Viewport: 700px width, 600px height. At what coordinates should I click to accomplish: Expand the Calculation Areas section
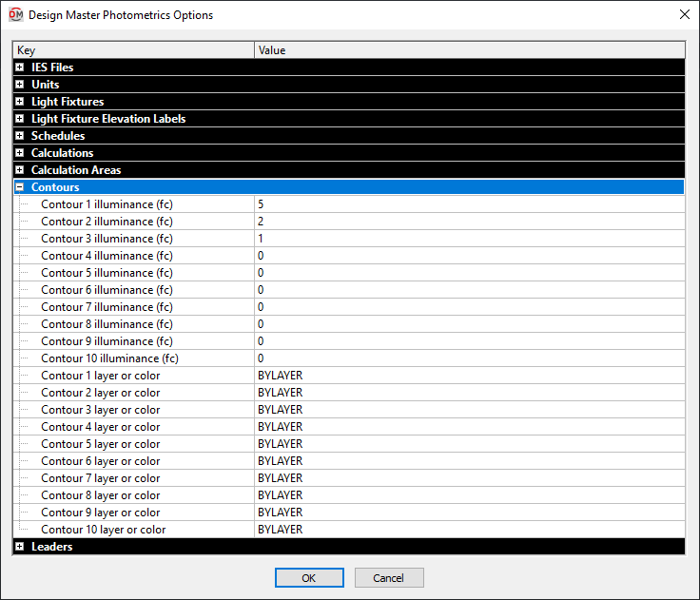[x=20, y=170]
